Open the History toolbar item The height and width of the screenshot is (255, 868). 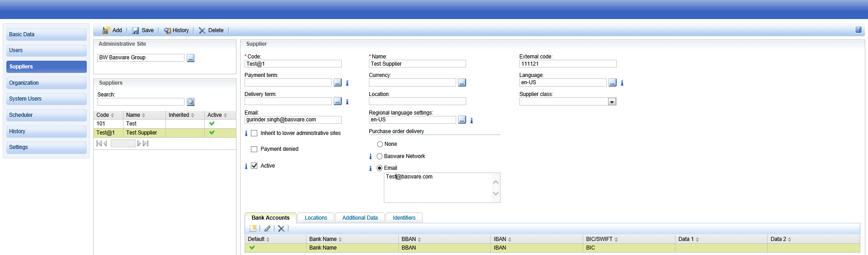[x=176, y=30]
